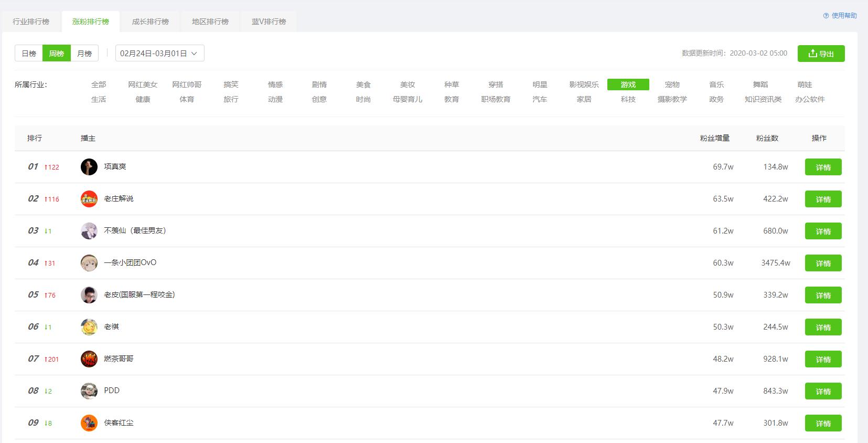Filter by 舞蹈 industry
Image resolution: width=868 pixels, height=443 pixels.
pyautogui.click(x=760, y=85)
